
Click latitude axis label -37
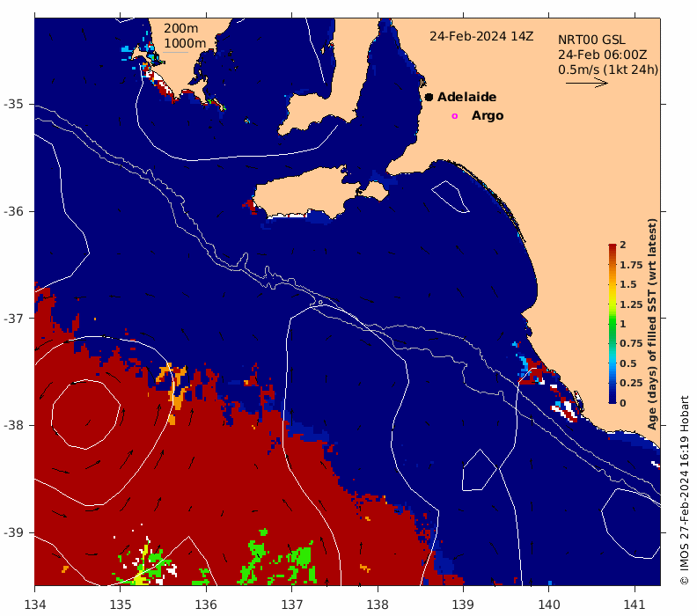tap(13, 319)
